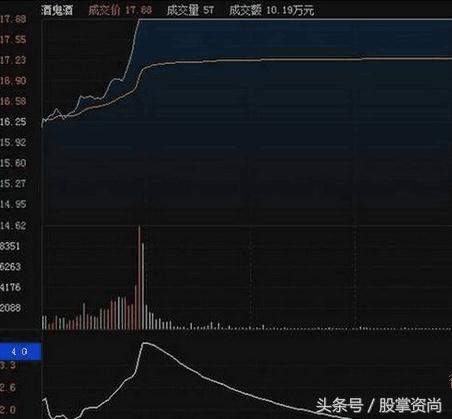This screenshot has height=419, width=452.
Task: Click the 2.6 indicator axis label
Action: 8,387
